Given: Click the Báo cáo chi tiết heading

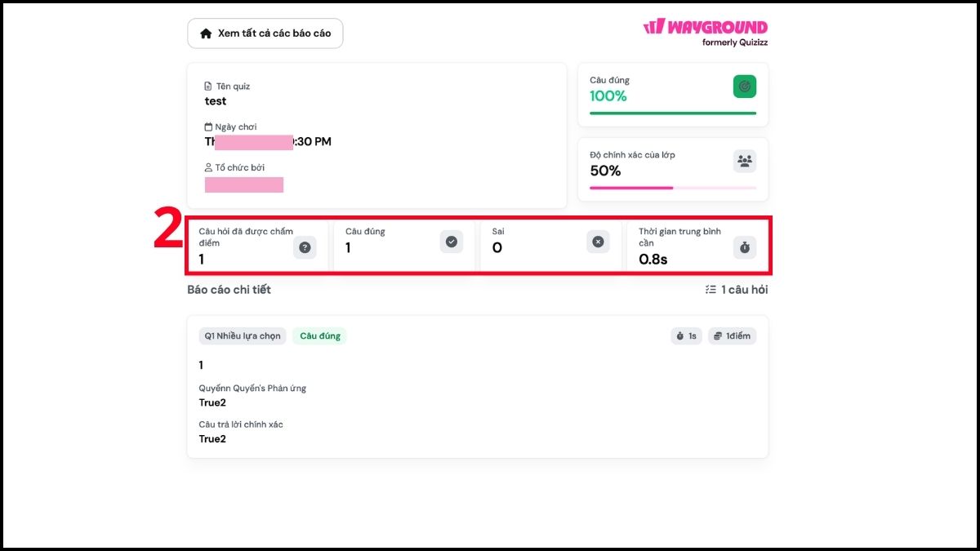Looking at the screenshot, I should pos(229,290).
